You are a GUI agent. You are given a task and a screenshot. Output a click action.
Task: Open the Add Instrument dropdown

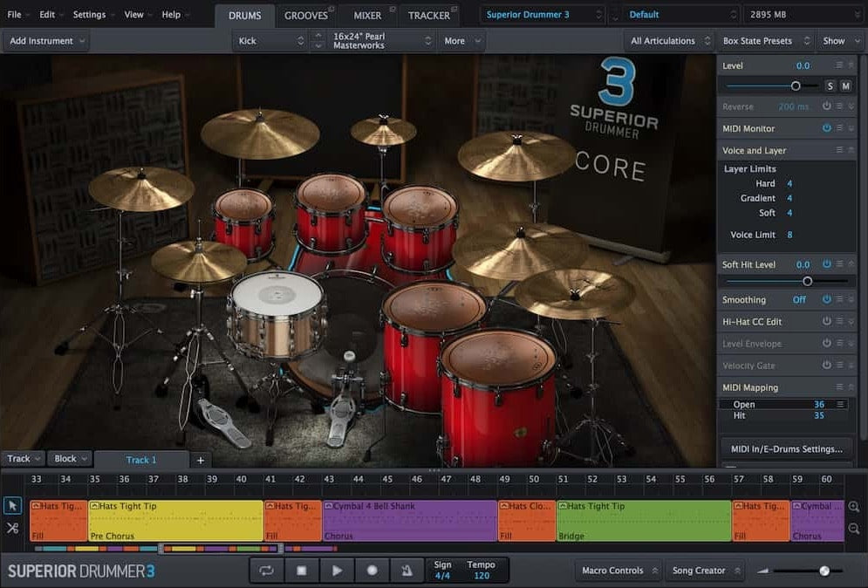[46, 41]
